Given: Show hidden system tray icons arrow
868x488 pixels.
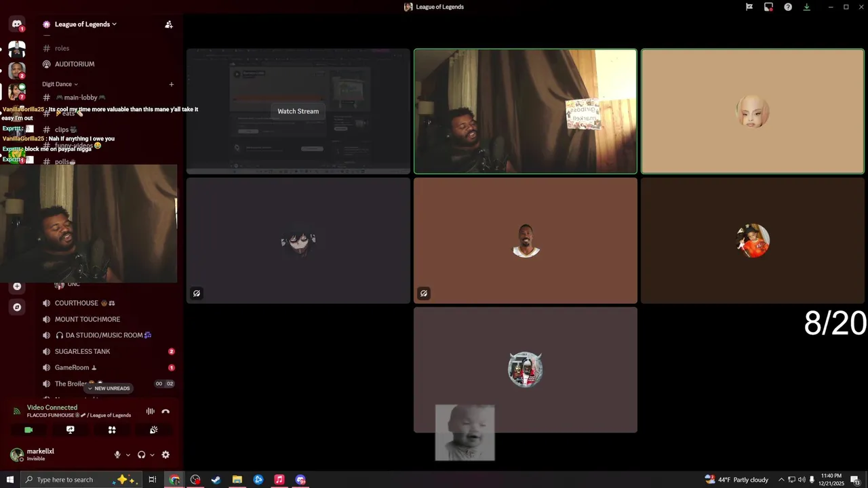Looking at the screenshot, I should tap(781, 480).
